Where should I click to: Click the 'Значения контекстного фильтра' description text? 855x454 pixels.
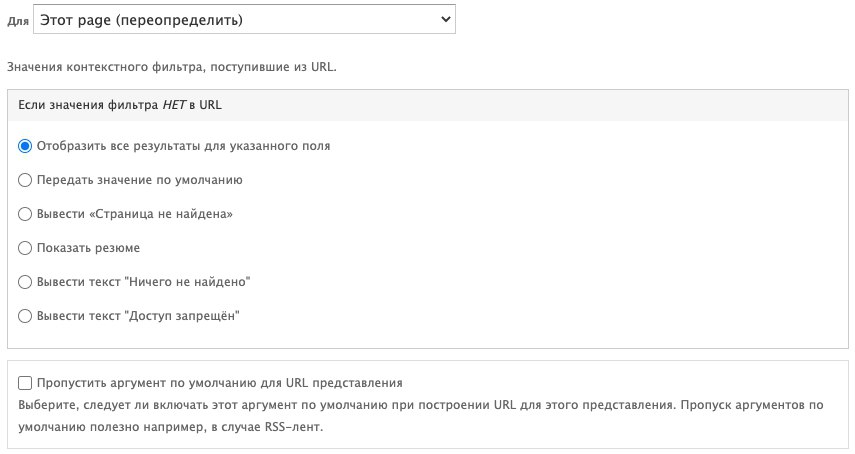pyautogui.click(x=172, y=68)
